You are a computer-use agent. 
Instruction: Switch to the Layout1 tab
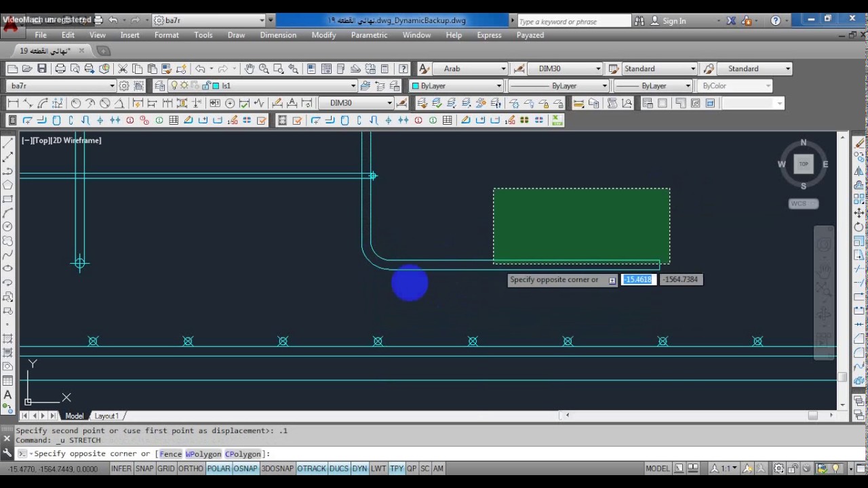pyautogui.click(x=106, y=415)
